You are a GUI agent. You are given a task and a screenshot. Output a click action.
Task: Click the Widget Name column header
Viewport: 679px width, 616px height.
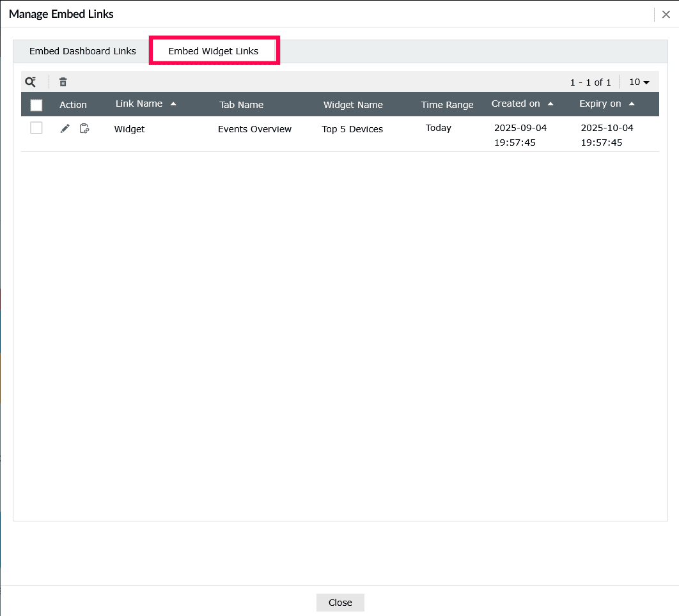(353, 104)
